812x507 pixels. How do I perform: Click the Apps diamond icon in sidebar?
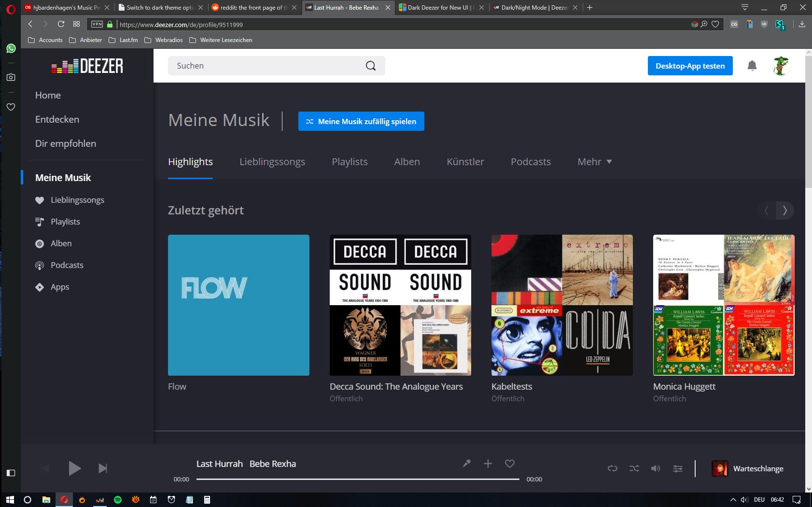tap(40, 287)
